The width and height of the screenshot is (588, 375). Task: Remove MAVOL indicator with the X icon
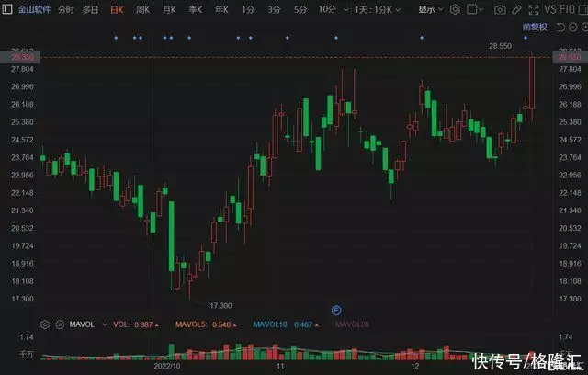click(60, 324)
